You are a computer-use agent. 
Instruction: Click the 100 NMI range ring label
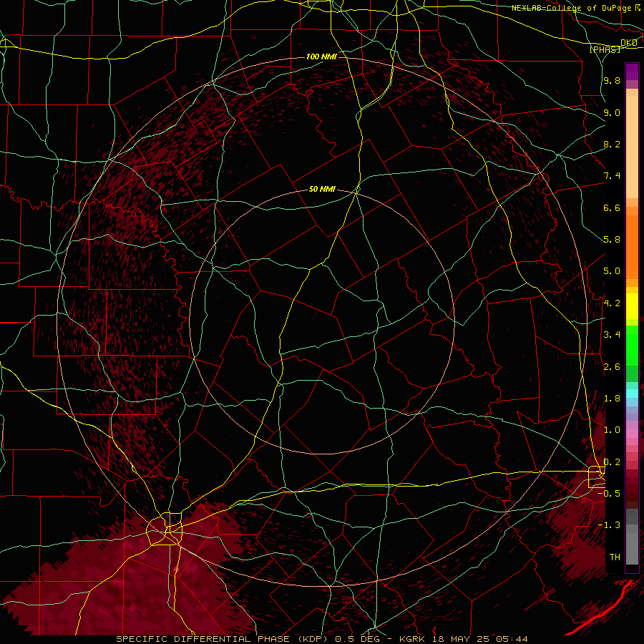click(x=321, y=57)
